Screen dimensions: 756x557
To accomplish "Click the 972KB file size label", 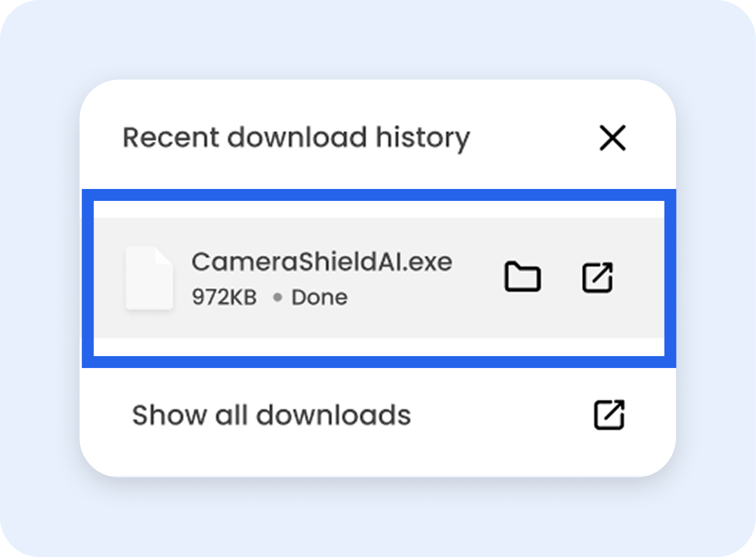I will [x=224, y=297].
